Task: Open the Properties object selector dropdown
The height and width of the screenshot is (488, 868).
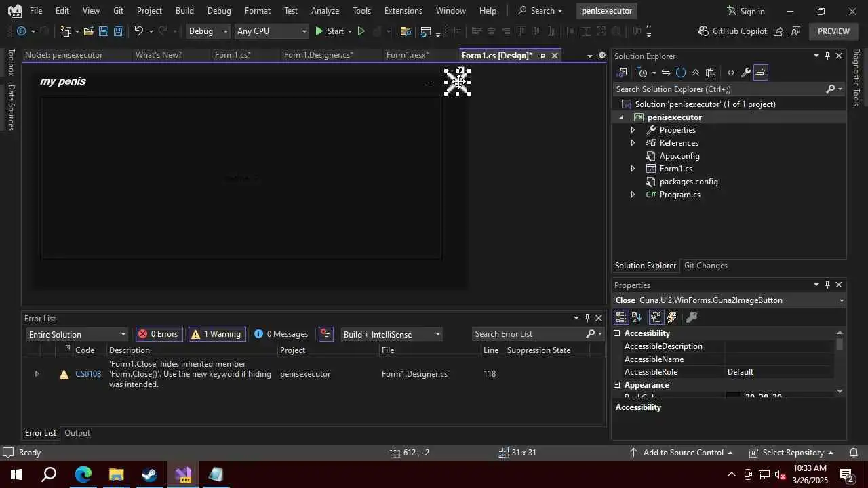Action: tap(842, 300)
